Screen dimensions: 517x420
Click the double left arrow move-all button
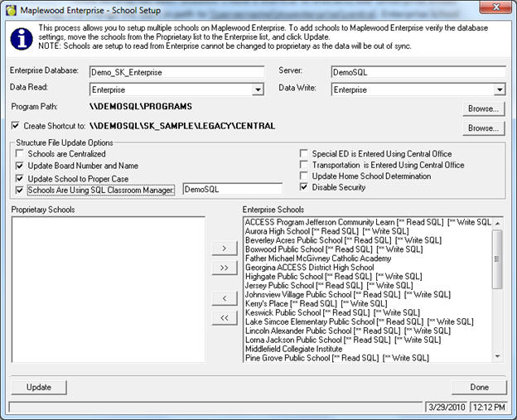(224, 317)
